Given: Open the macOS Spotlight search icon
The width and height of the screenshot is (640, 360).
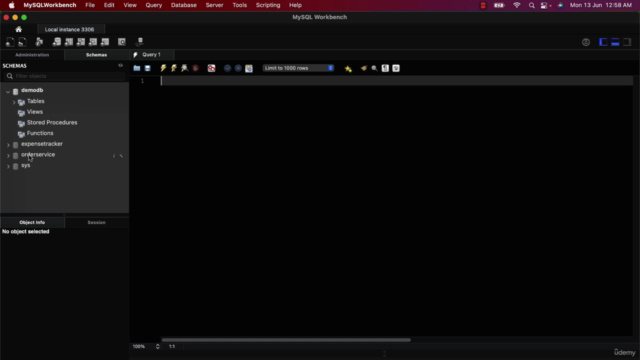Looking at the screenshot, I should pos(531,5).
